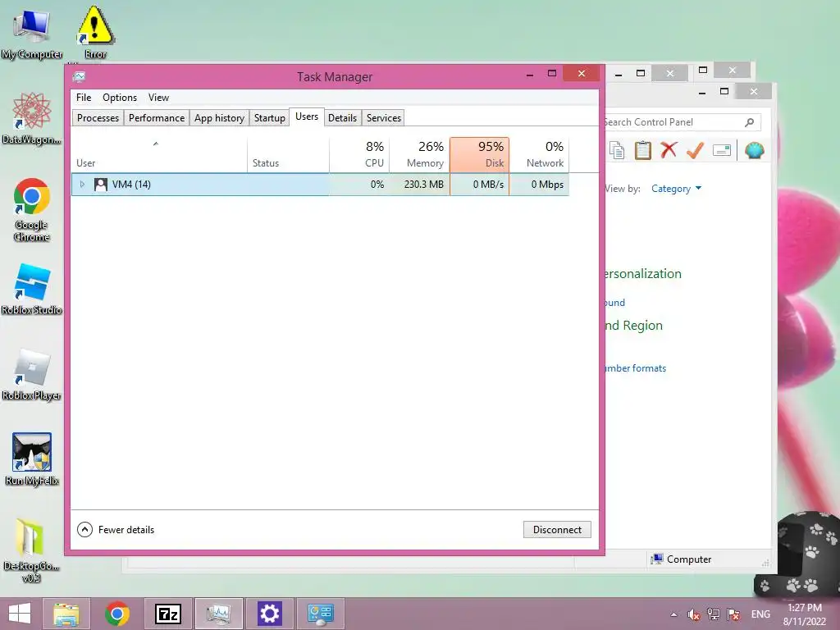Viewport: 840px width, 630px height.
Task: Open Options menu in Task Manager
Action: tap(120, 98)
